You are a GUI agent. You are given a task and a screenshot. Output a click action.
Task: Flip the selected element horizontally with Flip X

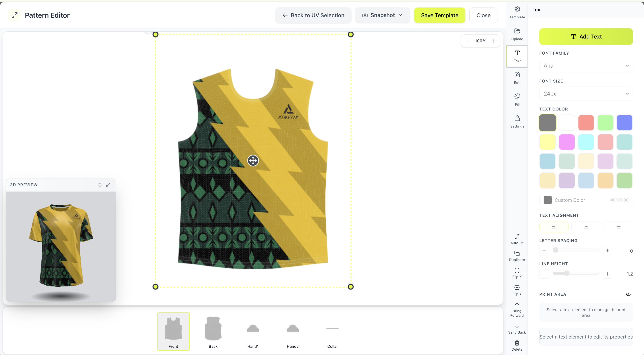click(x=517, y=272)
